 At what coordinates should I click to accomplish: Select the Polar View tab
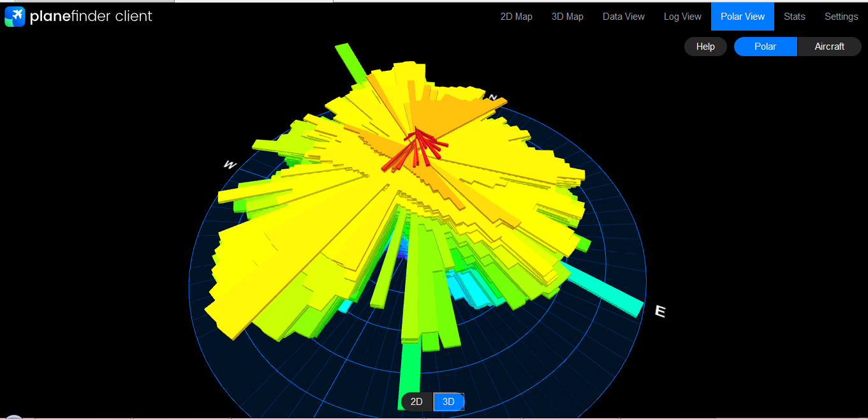[742, 17]
